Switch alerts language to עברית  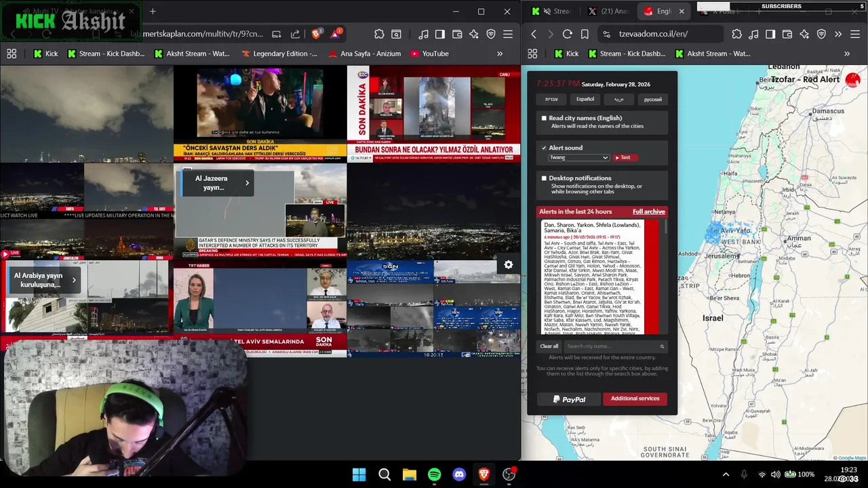pos(552,100)
